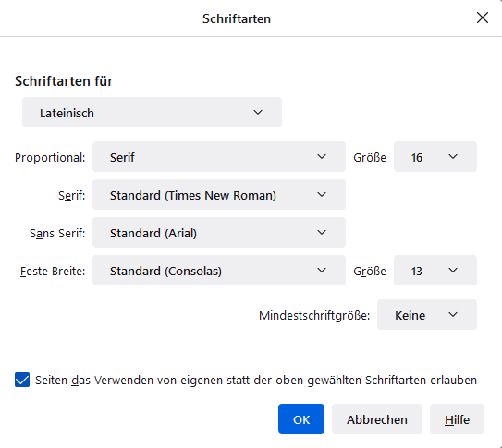
Task: Click the 'Mindestschriftgröße:' label
Action: tap(314, 316)
